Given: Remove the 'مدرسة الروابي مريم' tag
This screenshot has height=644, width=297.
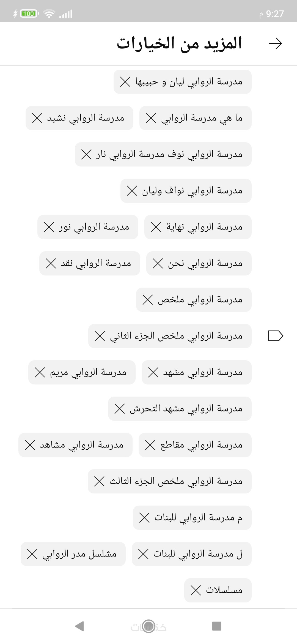Looking at the screenshot, I should (40, 372).
